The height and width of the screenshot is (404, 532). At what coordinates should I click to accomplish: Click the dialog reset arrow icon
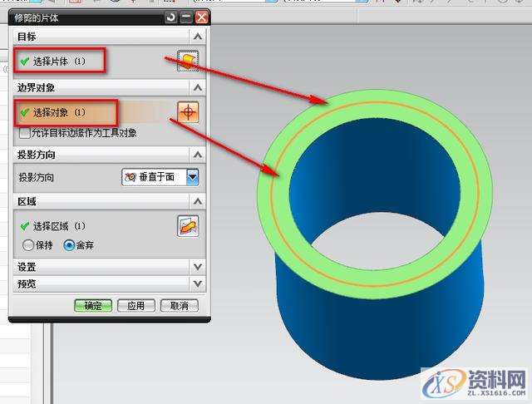pos(171,17)
